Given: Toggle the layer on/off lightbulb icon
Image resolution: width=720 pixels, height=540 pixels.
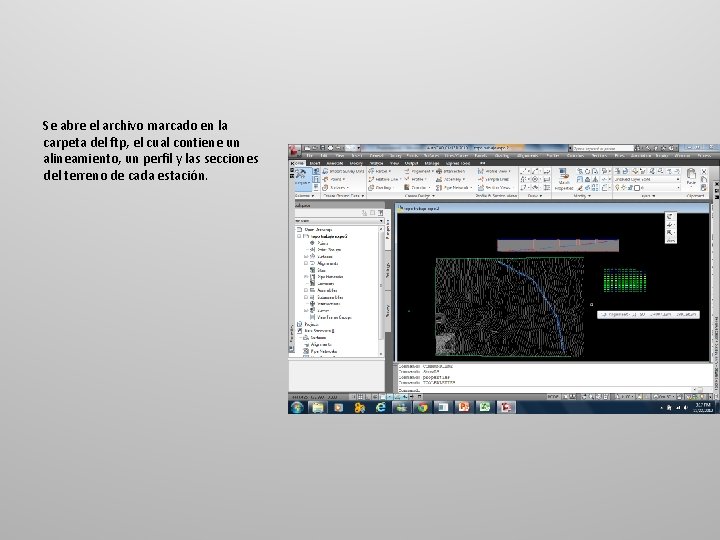Looking at the screenshot, I should (x=618, y=188).
